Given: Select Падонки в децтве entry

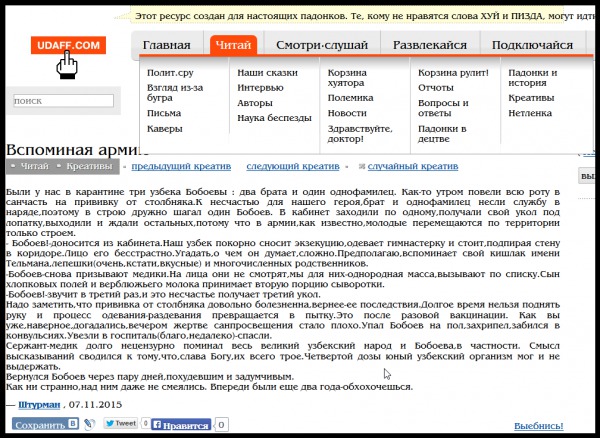Looking at the screenshot, I should coord(442,134).
